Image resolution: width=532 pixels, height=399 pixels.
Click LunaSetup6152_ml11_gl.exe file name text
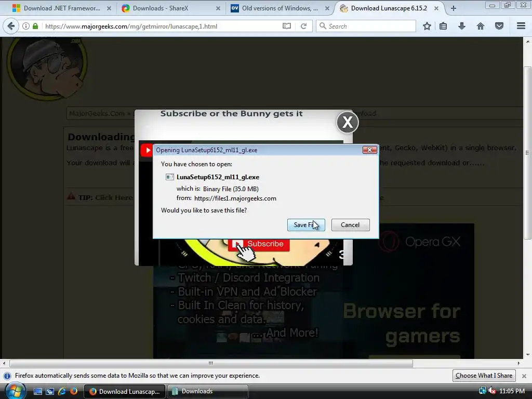(218, 177)
